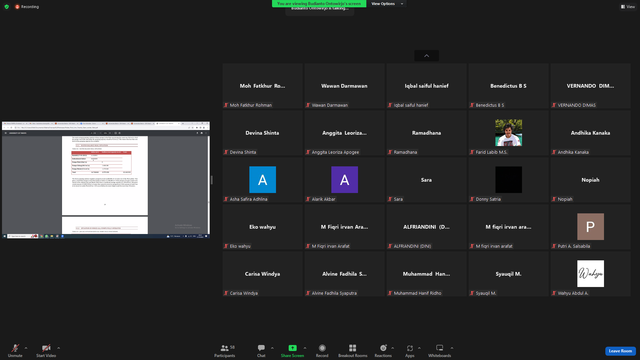This screenshot has width=640, height=360.
Task: Select Moh Fatkhur Rohman participant tile
Action: click(262, 86)
